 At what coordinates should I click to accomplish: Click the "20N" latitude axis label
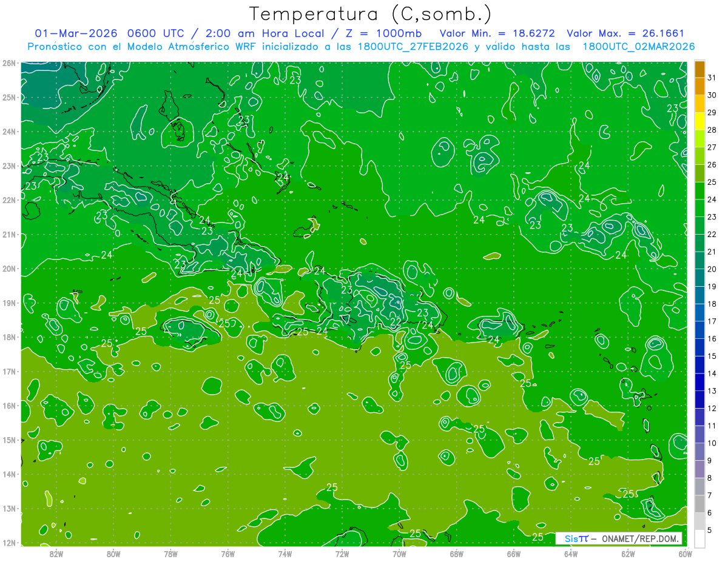tap(8, 269)
